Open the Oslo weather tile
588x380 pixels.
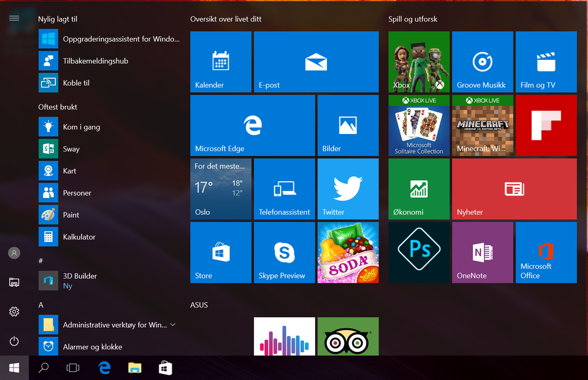220,189
